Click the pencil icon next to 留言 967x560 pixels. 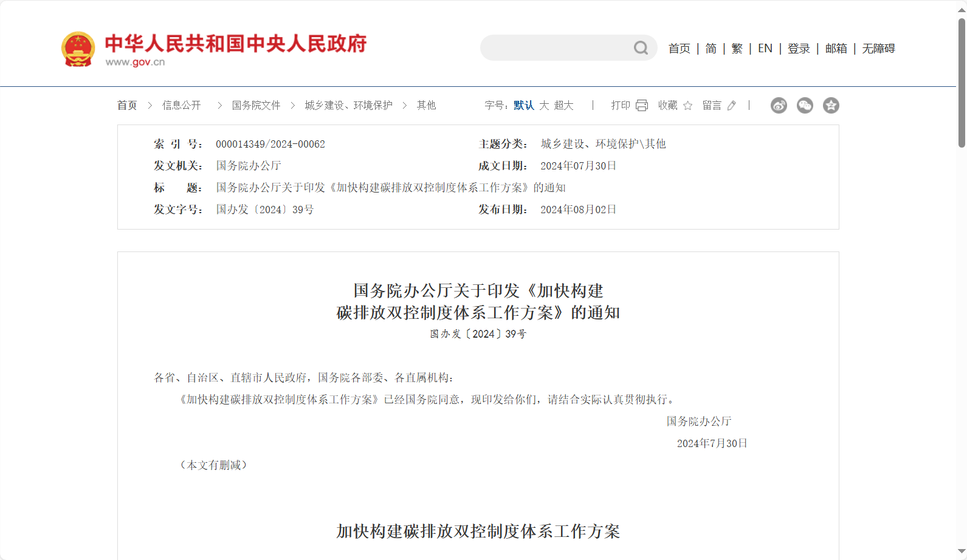coord(732,106)
